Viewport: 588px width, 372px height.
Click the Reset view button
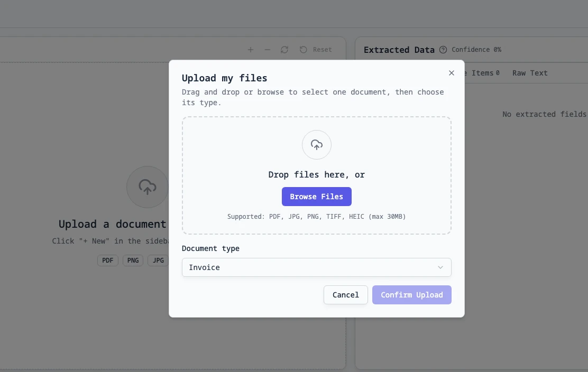click(x=316, y=50)
